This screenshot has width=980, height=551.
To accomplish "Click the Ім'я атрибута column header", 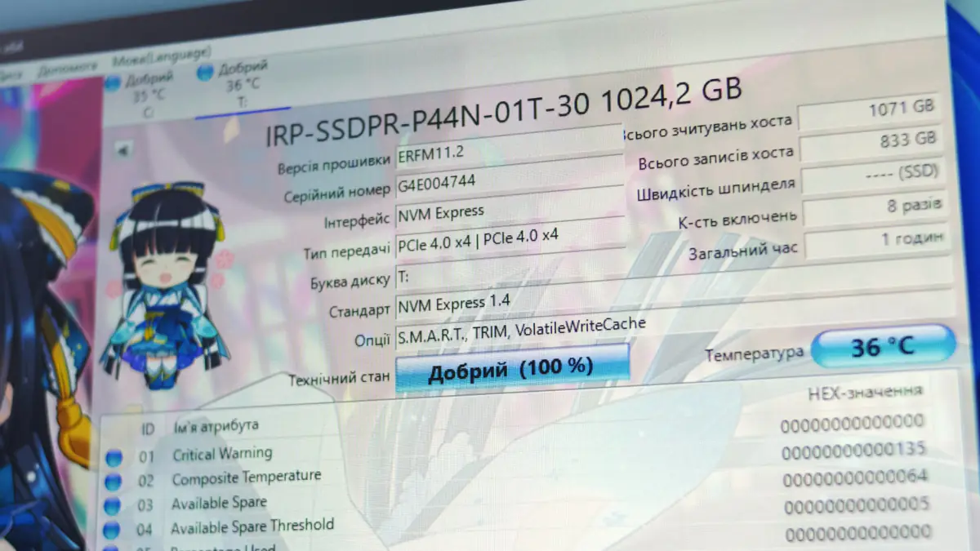I will point(216,426).
